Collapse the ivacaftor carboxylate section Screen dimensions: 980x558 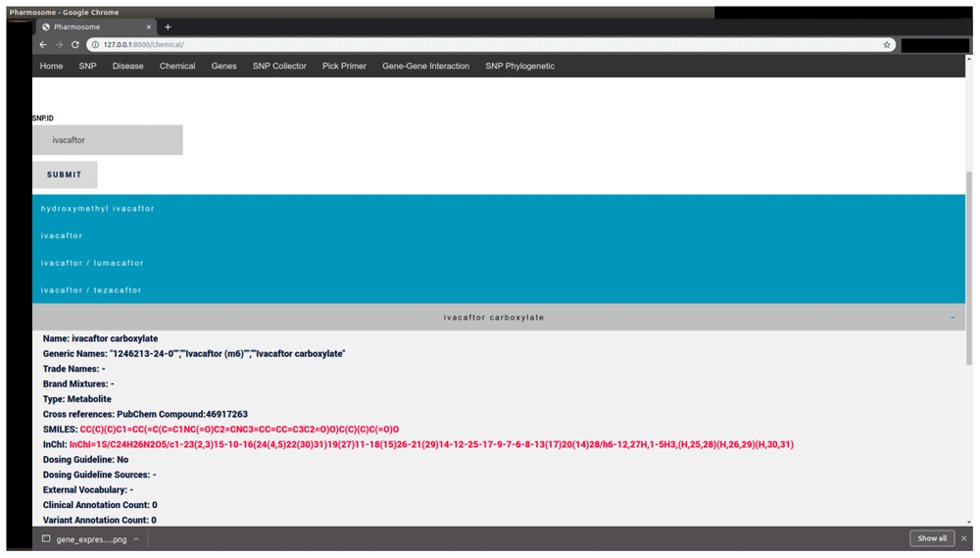(953, 318)
